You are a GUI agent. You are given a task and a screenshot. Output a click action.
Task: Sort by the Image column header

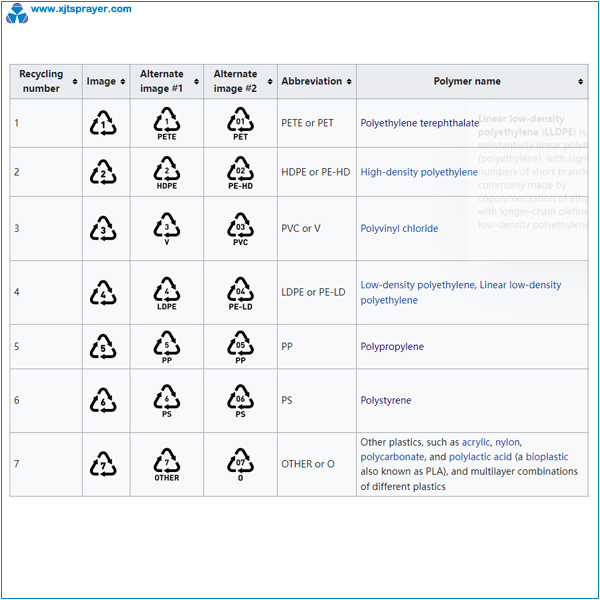click(106, 82)
